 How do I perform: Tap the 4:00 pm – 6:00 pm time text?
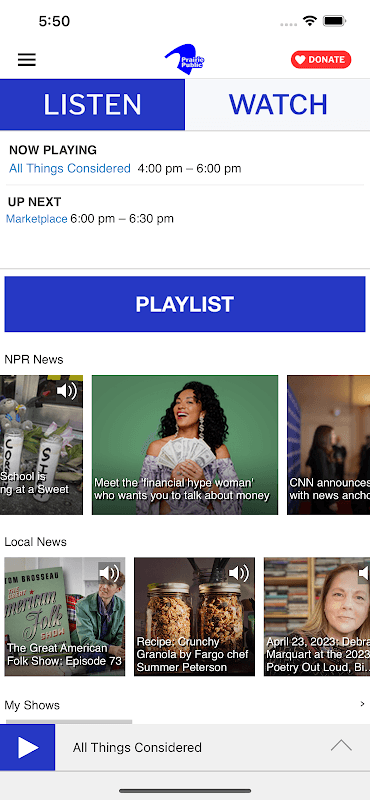189,168
